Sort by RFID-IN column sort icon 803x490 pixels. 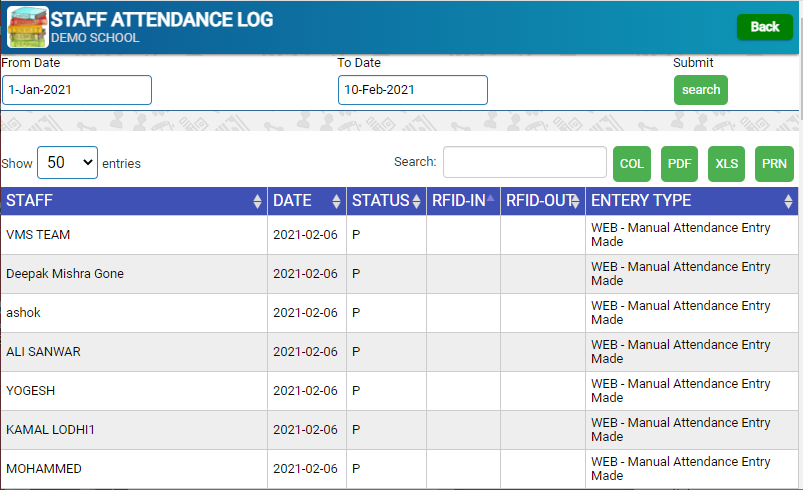pos(490,200)
